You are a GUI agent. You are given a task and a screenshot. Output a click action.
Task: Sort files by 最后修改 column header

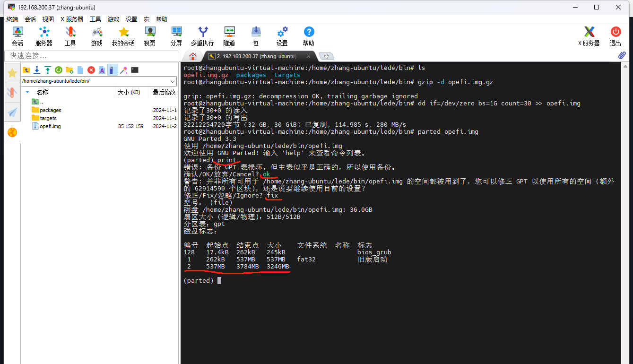pos(164,92)
